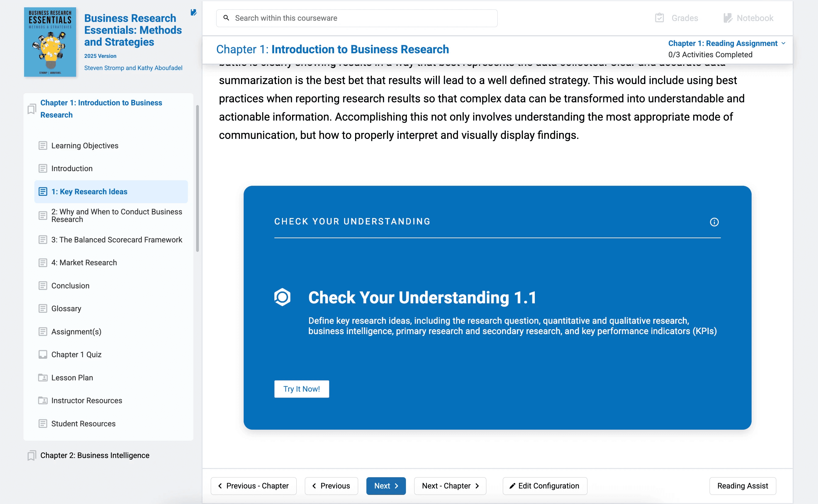Viewport: 818px width, 504px height.
Task: Open the Notebook icon in the header
Action: pos(727,18)
